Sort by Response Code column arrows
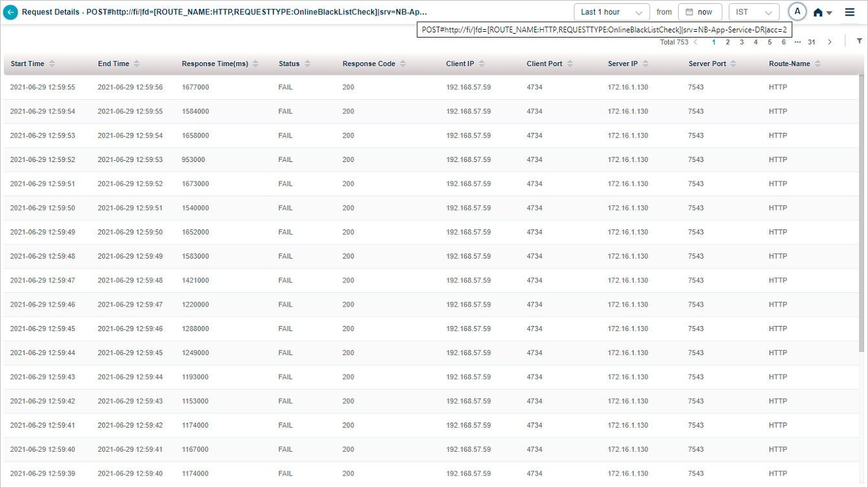This screenshot has height=488, width=868. tap(402, 64)
